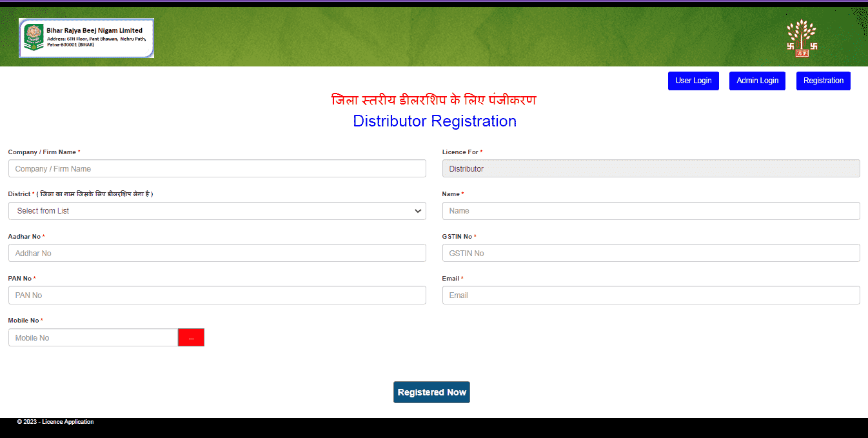
Task: Click the Bihar government tree emblem
Action: (x=800, y=37)
